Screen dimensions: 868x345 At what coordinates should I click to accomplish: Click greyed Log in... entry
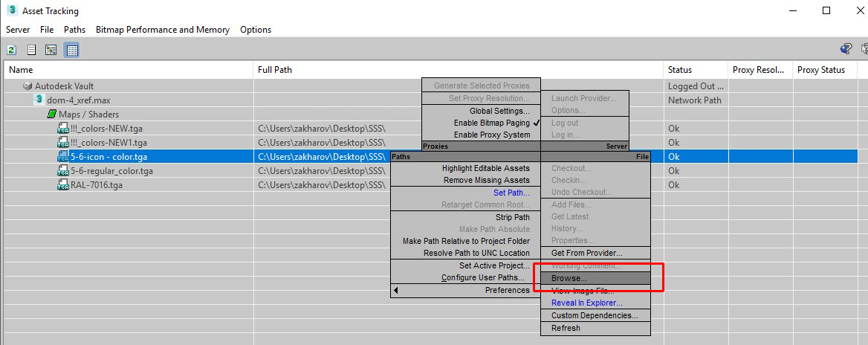point(566,135)
